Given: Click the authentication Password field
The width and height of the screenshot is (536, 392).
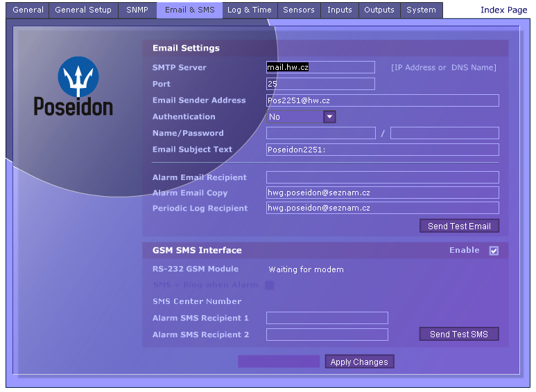Looking at the screenshot, I should coord(444,133).
